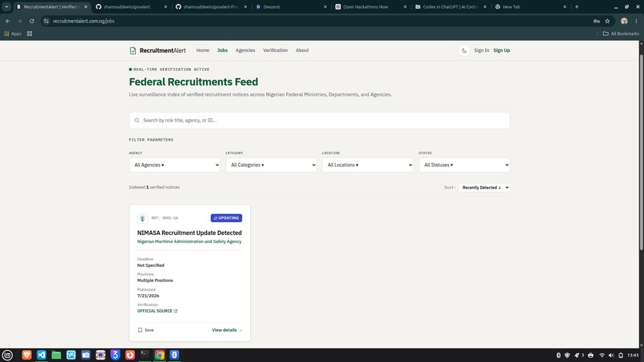Toggle dark mode with the moon icon
The width and height of the screenshot is (644, 362).
point(464,50)
